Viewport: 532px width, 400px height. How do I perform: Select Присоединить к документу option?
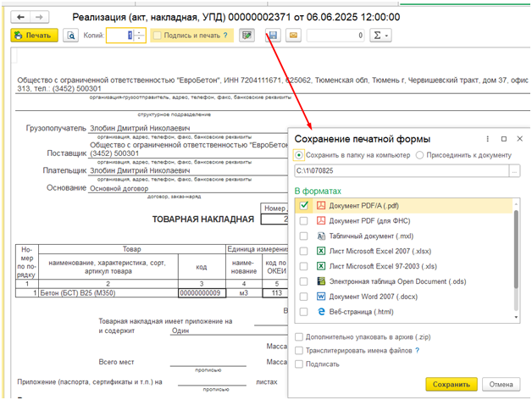pos(419,155)
